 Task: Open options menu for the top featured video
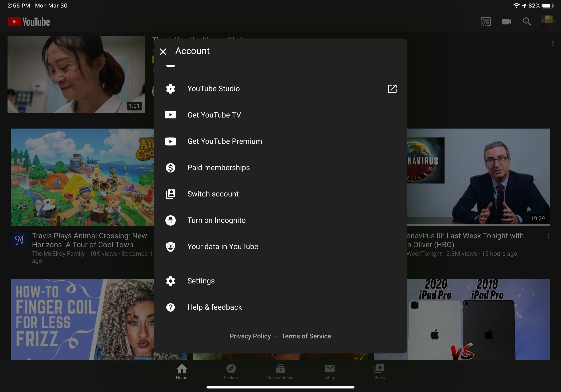553,44
